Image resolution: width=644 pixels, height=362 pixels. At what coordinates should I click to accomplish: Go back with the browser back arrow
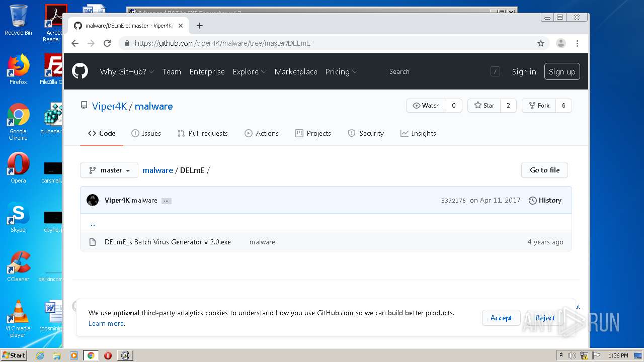pyautogui.click(x=75, y=43)
